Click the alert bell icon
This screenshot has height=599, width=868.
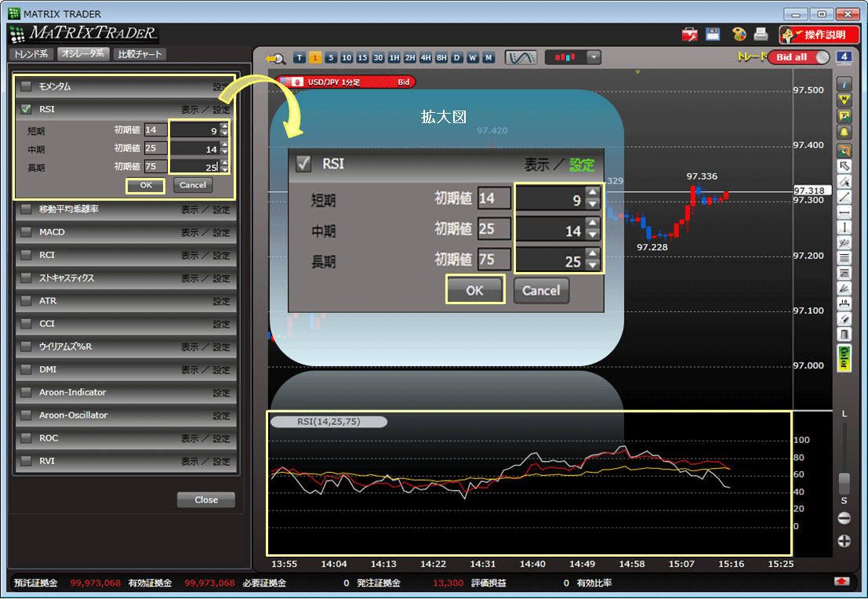[x=844, y=133]
